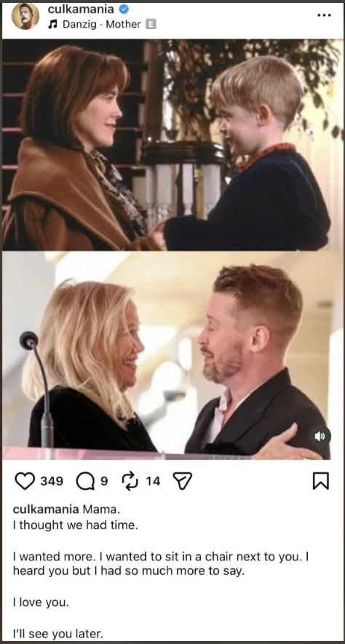Tap the upper Home Alone movie photo
Screen dimensions: 345x644
coord(172,145)
